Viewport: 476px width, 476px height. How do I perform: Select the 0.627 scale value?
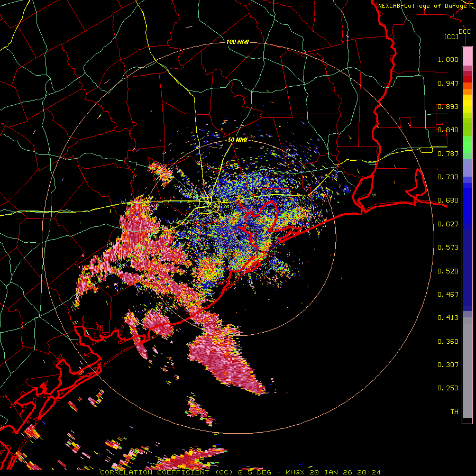coord(448,224)
